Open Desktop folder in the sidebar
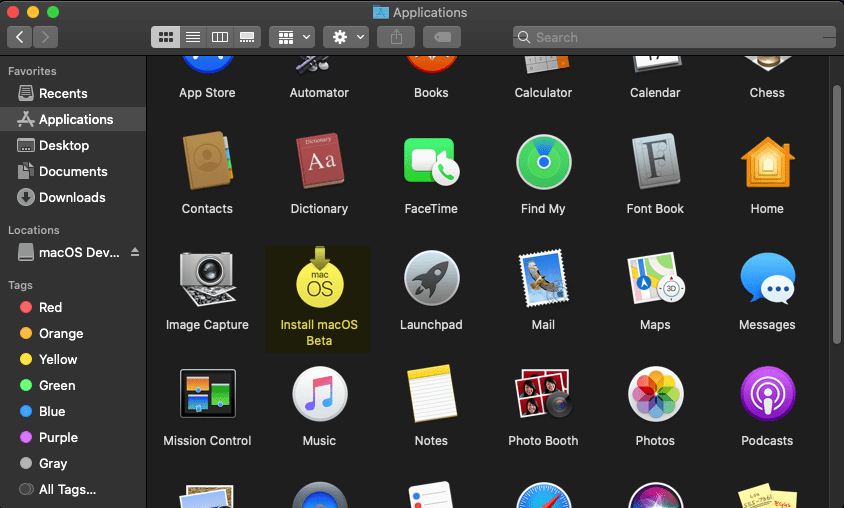 point(73,145)
